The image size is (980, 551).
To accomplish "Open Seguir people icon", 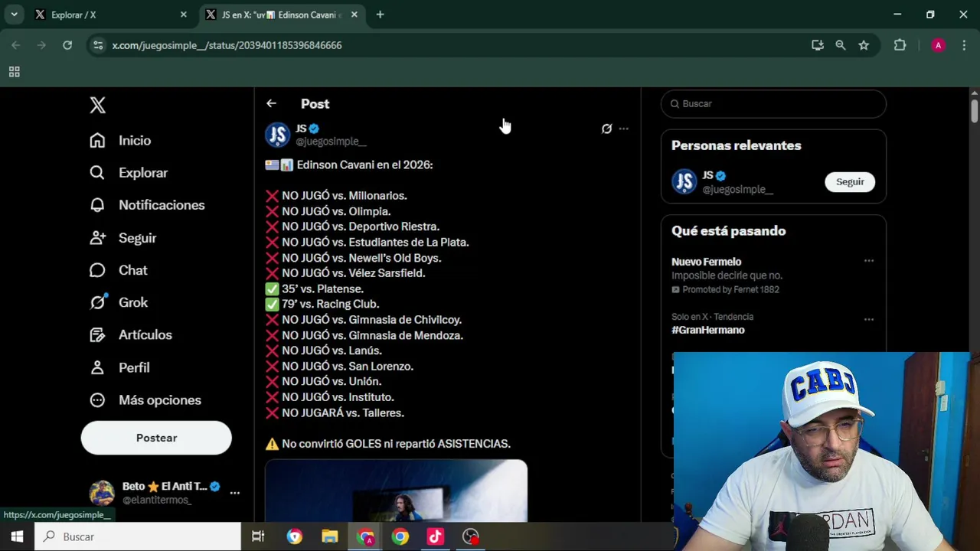I will pyautogui.click(x=97, y=238).
